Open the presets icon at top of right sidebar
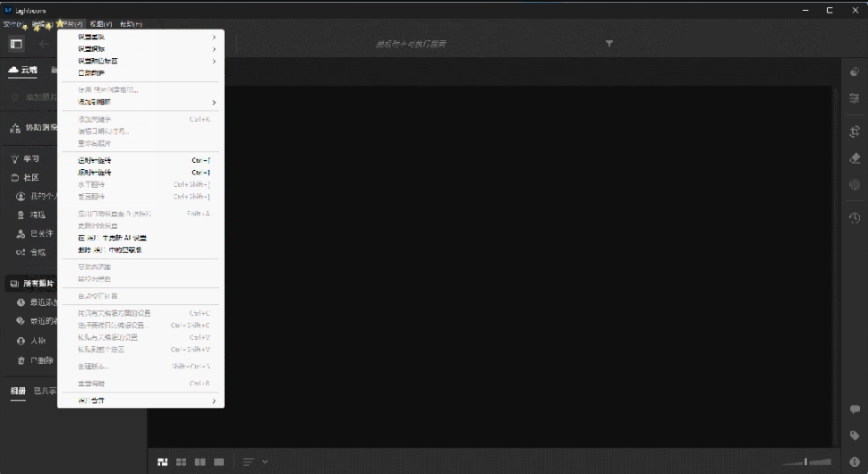This screenshot has width=868, height=474. coord(855,72)
